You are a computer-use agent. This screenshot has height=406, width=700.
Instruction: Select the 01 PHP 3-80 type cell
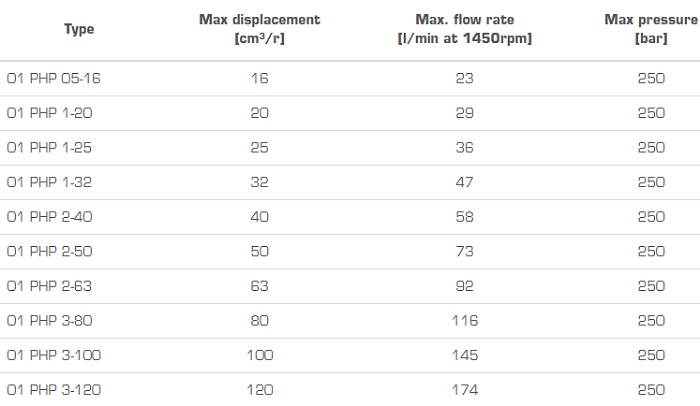tap(50, 320)
